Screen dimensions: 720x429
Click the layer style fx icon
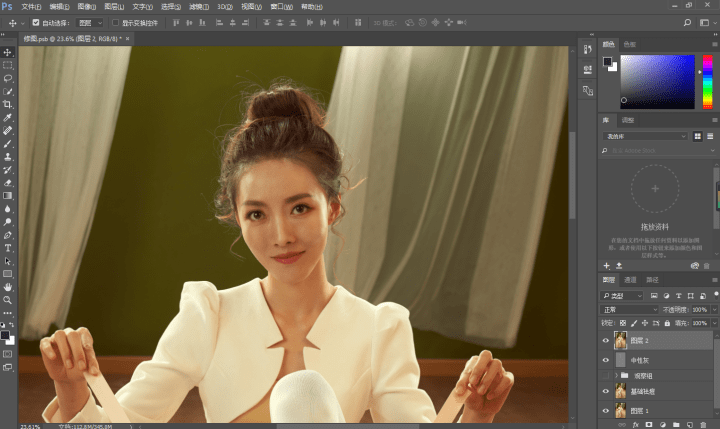click(x=636, y=425)
